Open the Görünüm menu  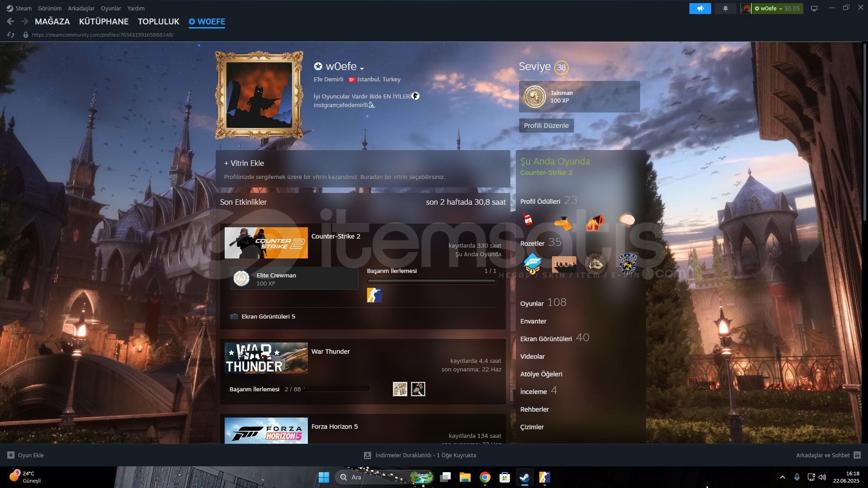(x=50, y=9)
